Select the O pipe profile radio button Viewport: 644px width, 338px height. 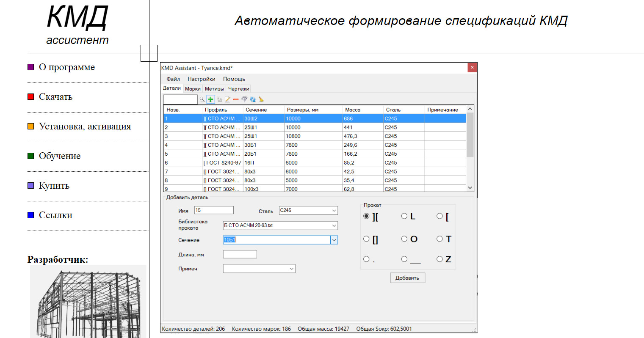(x=404, y=239)
